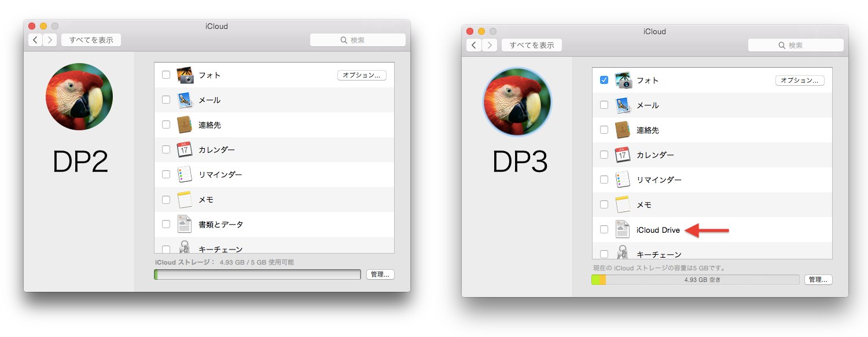Image resolution: width=868 pixels, height=337 pixels.
Task: Click 管理... button in DP3 window
Action: [818, 280]
